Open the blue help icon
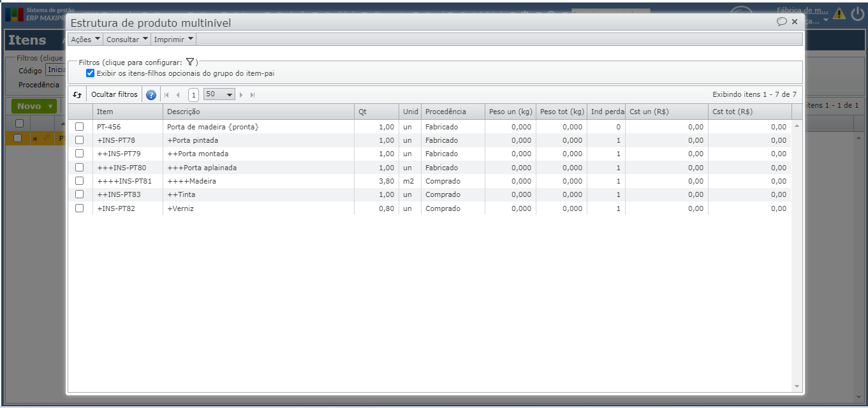868x408 pixels. tap(151, 95)
